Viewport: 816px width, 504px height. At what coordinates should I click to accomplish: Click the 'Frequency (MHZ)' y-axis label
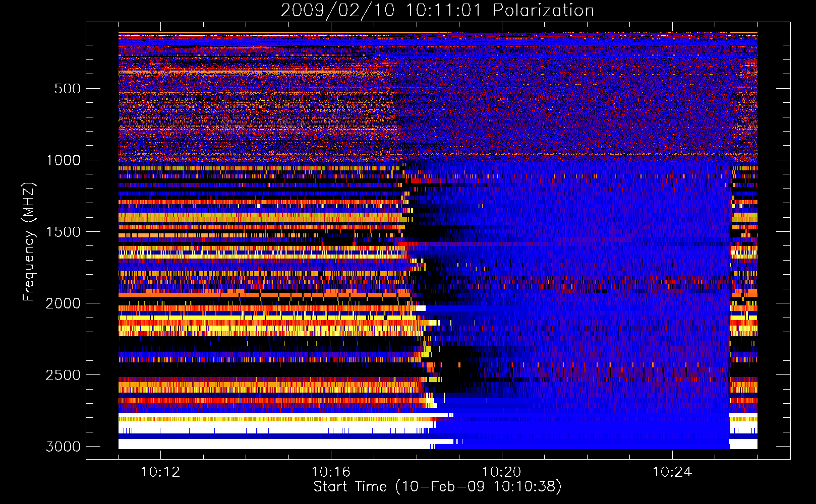(28, 242)
